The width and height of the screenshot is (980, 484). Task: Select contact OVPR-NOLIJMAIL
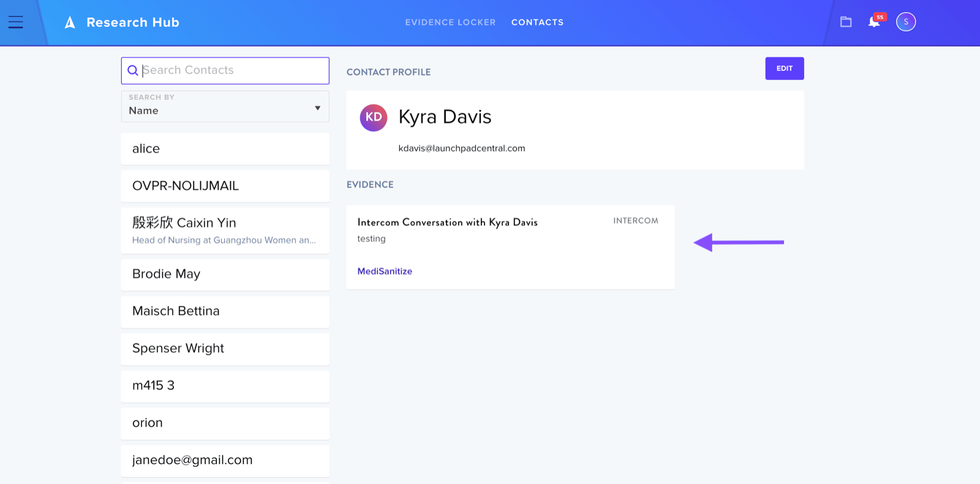coord(225,186)
